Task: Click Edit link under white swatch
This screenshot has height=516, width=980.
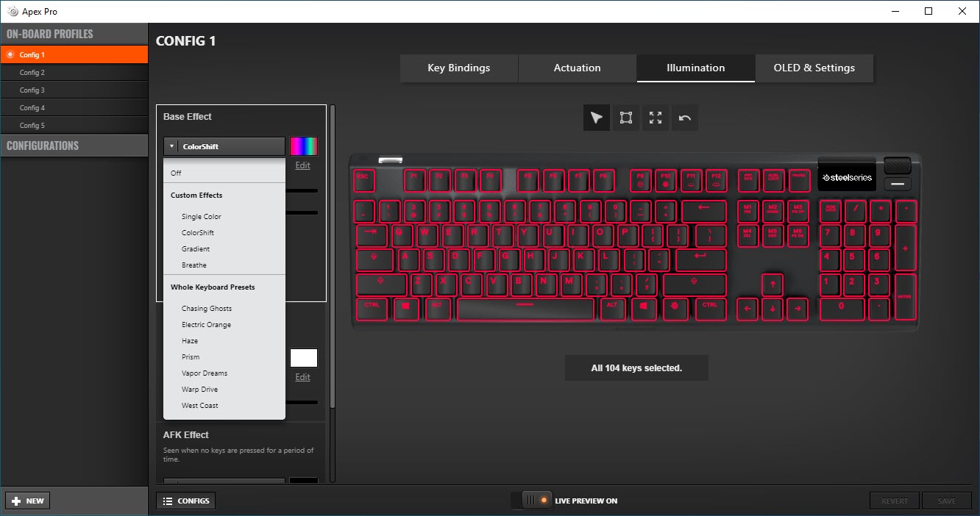Action: pos(303,377)
